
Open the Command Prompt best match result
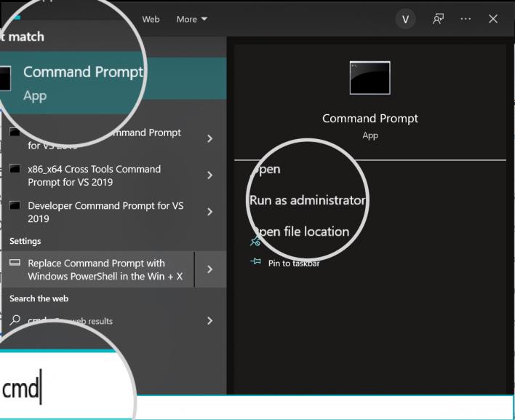coord(80,80)
